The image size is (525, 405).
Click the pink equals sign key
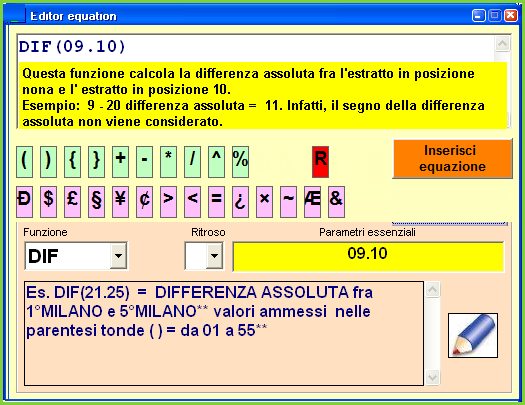tap(216, 202)
